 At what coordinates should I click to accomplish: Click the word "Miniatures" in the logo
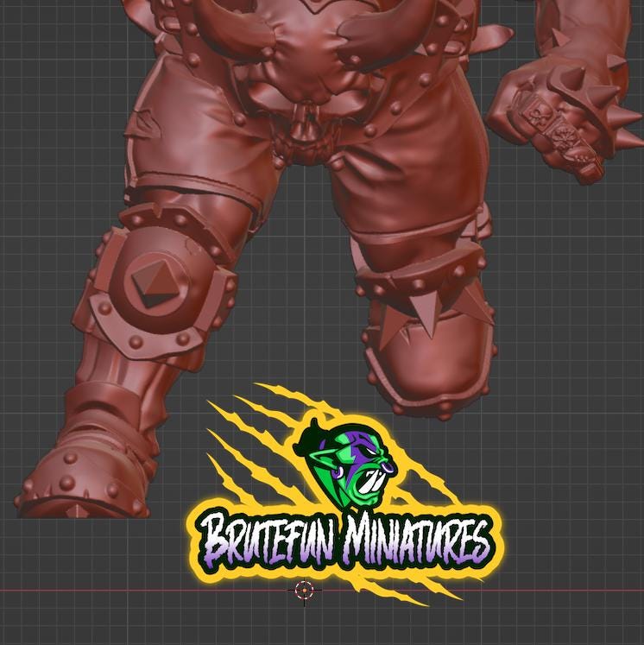tap(419, 541)
